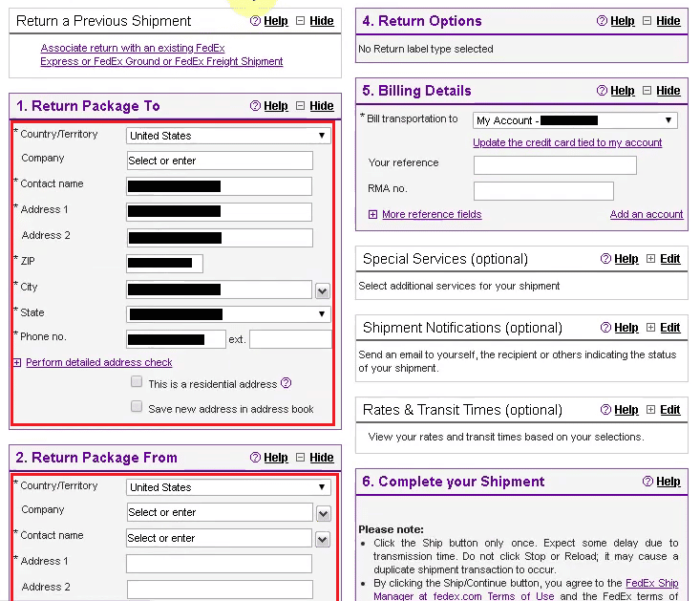The height and width of the screenshot is (601, 700).
Task: Click the help question icon in Shipment Notifications header
Action: click(x=605, y=328)
